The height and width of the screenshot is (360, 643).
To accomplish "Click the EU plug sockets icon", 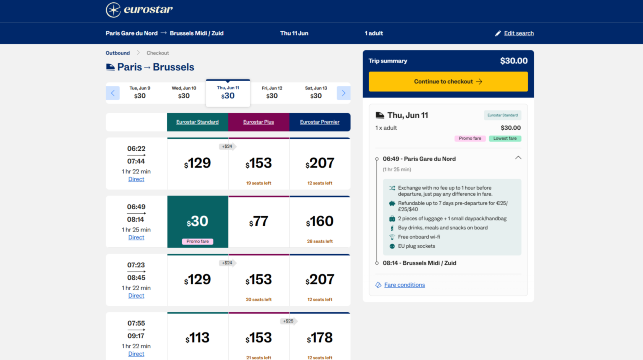I will 392,246.
